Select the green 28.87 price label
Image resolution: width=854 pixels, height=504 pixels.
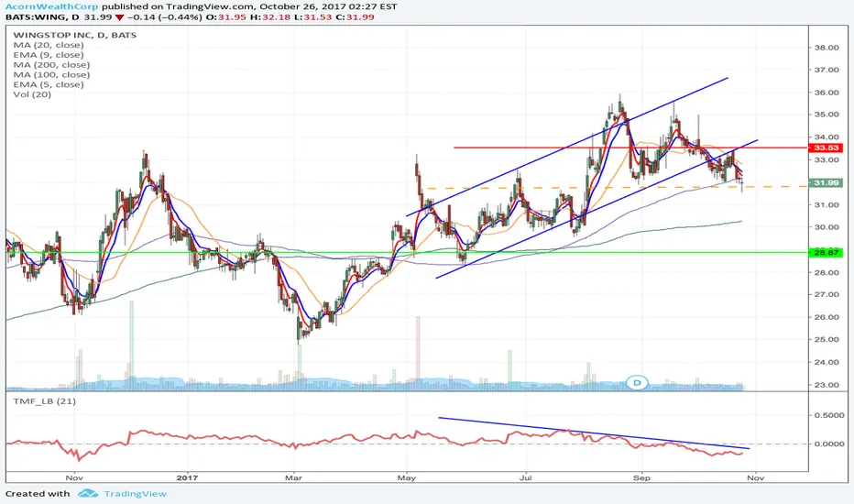tap(826, 253)
